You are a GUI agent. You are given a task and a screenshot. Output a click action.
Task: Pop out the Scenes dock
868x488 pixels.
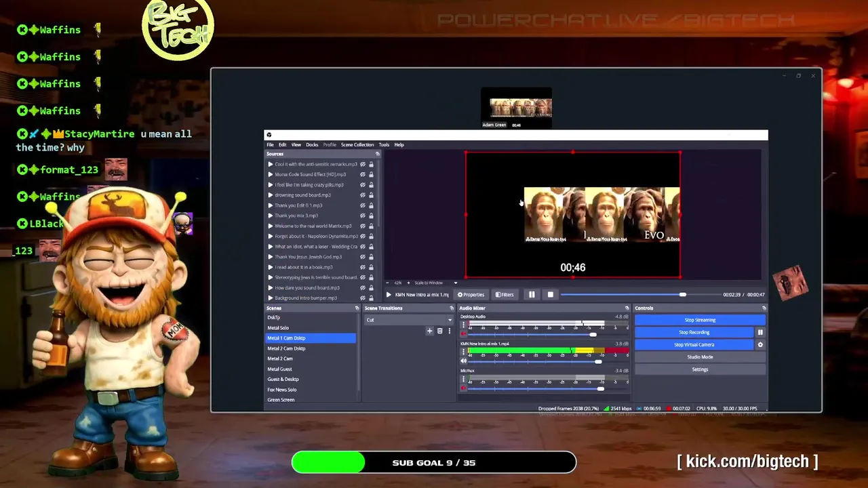point(357,308)
